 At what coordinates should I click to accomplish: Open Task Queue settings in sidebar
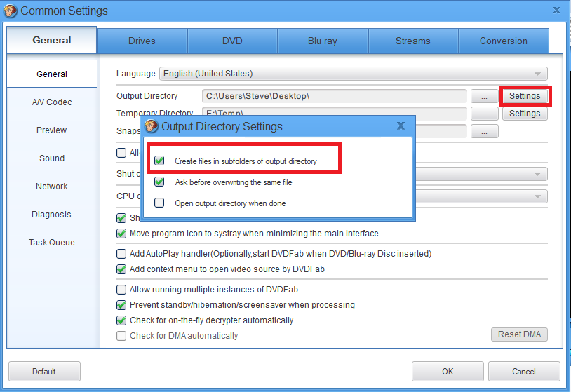pyautogui.click(x=52, y=243)
